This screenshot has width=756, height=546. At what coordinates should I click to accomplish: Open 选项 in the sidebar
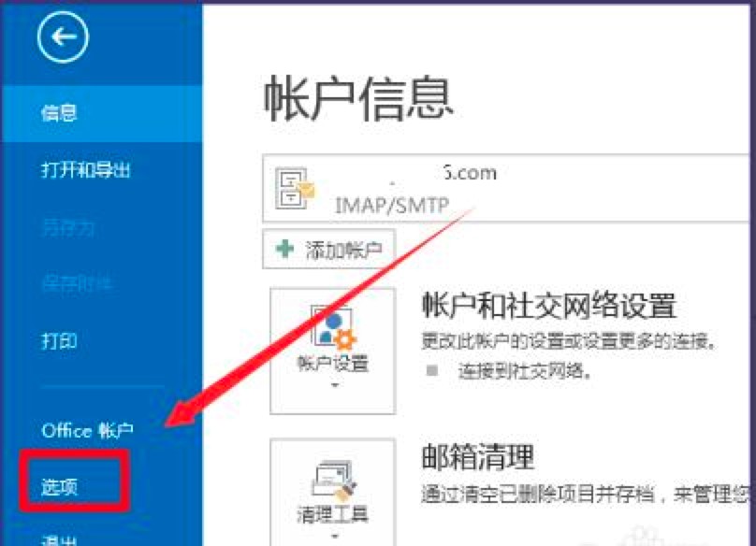[59, 487]
